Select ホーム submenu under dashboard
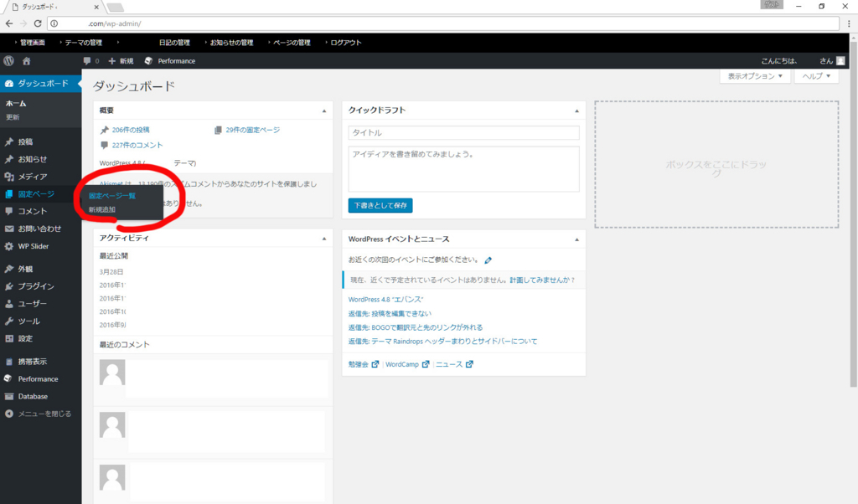Screen dimensions: 858x504 coord(16,103)
